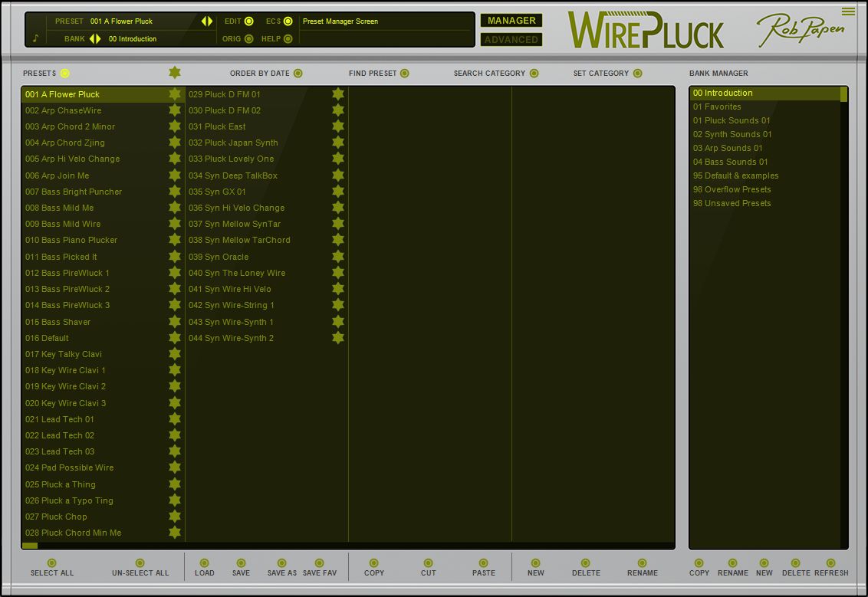Go to the previous bank with the left arrow
Image resolution: width=868 pixels, height=597 pixels.
click(91, 39)
